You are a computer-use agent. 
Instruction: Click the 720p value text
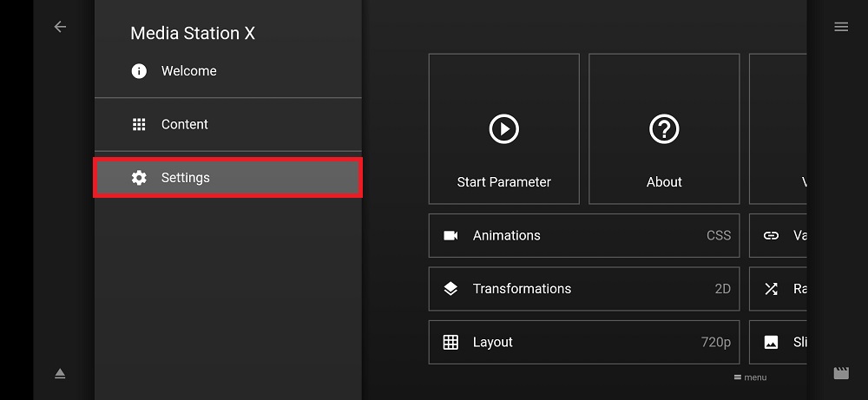[716, 342]
